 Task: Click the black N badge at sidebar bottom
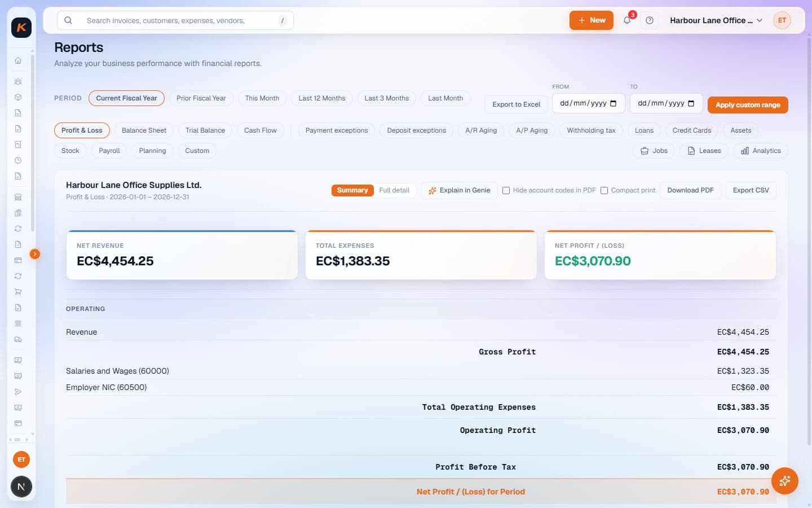point(21,487)
